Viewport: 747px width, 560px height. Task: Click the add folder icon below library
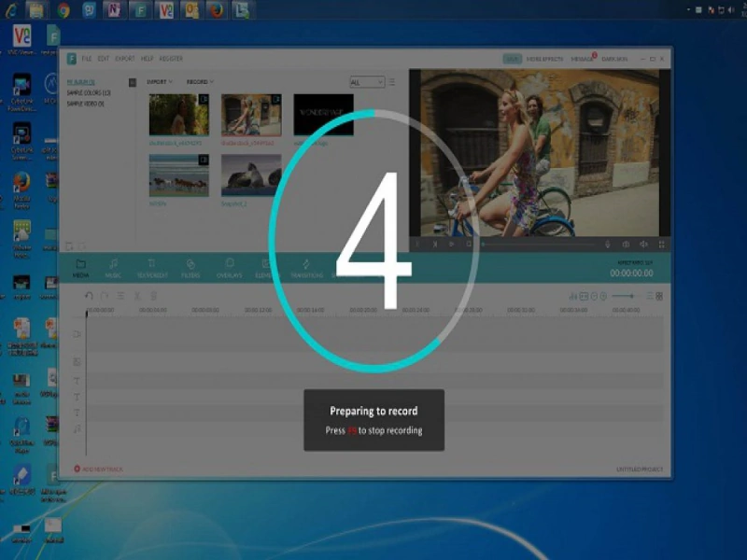coord(69,246)
